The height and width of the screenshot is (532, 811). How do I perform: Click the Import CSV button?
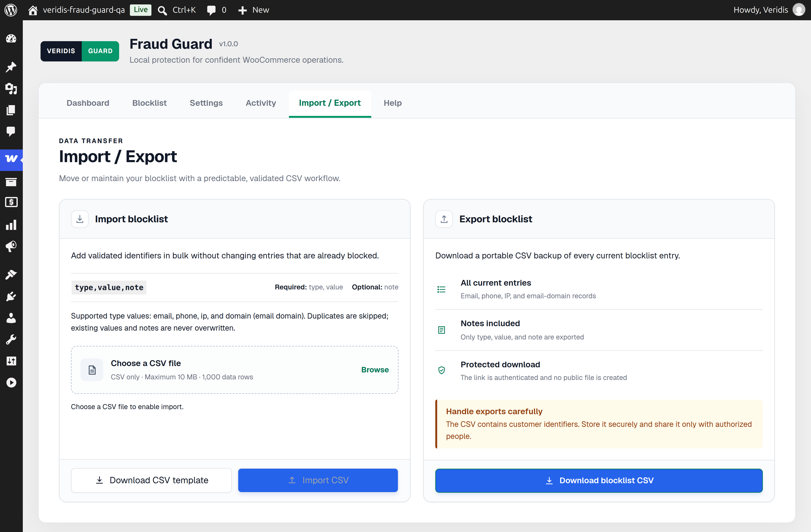pyautogui.click(x=318, y=480)
